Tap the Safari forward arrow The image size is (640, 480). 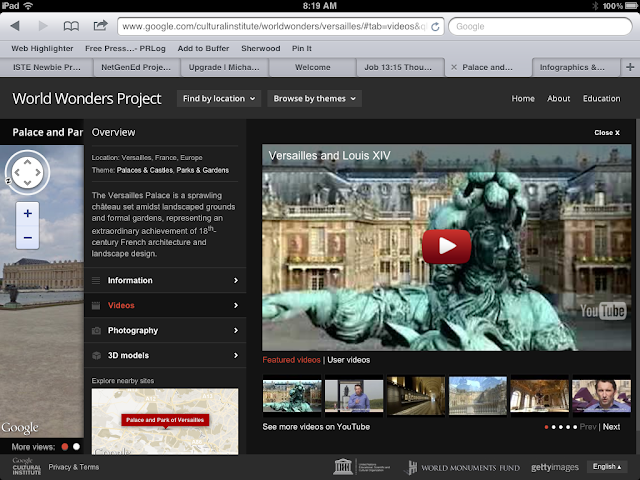point(42,26)
